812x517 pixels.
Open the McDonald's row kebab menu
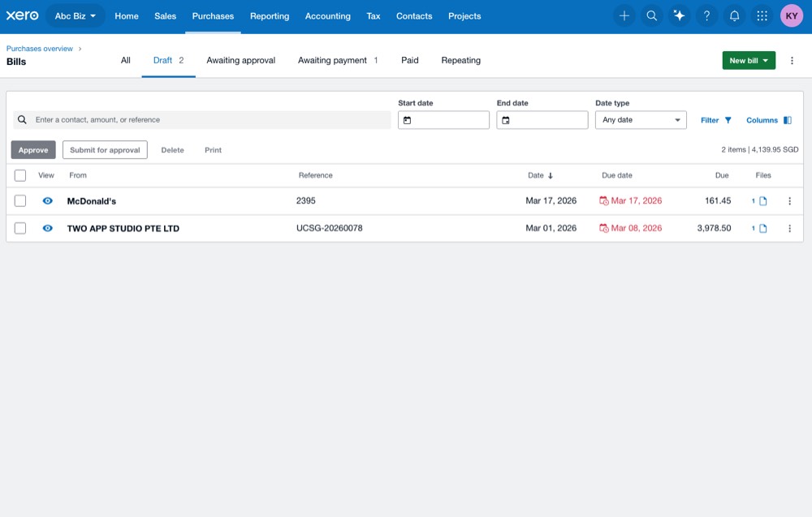(x=789, y=200)
